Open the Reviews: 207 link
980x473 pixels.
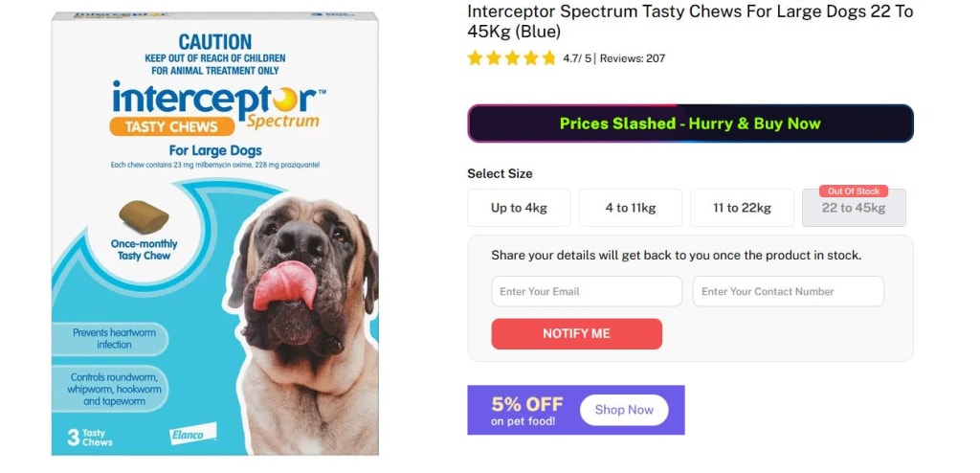pyautogui.click(x=632, y=58)
